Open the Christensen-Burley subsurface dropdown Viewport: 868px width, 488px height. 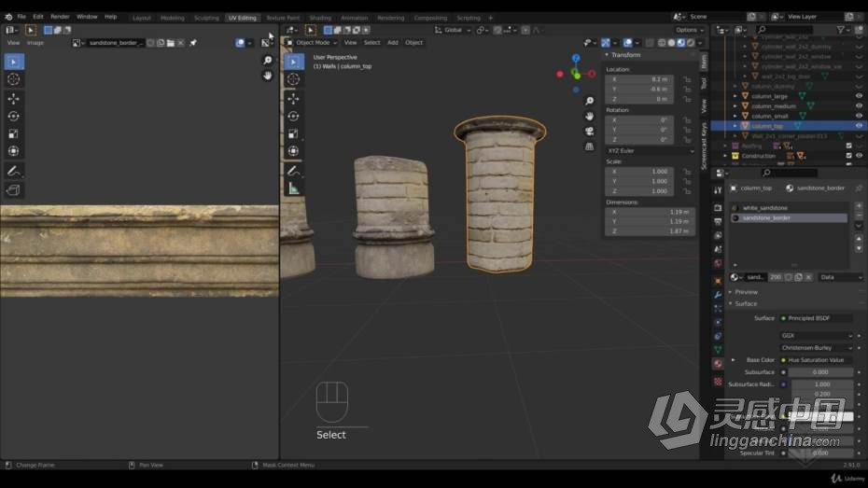817,347
